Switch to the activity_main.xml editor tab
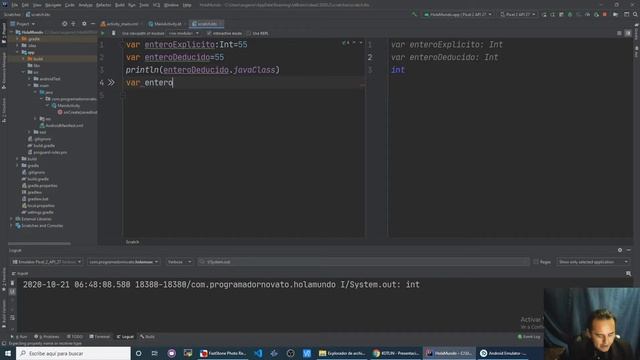The width and height of the screenshot is (640, 360). [120, 24]
